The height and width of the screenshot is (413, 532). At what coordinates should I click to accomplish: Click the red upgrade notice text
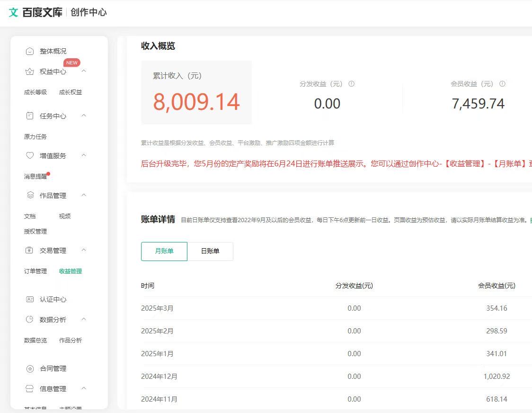336,164
